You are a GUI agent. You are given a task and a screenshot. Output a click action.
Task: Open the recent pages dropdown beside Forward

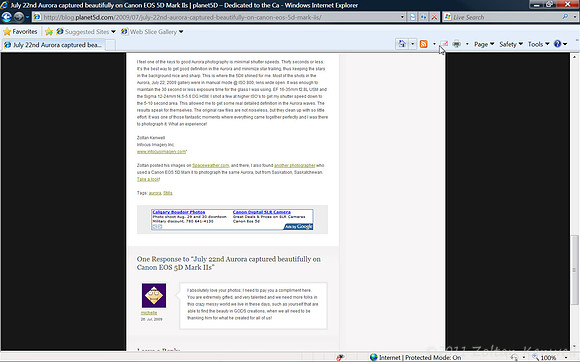point(27,17)
